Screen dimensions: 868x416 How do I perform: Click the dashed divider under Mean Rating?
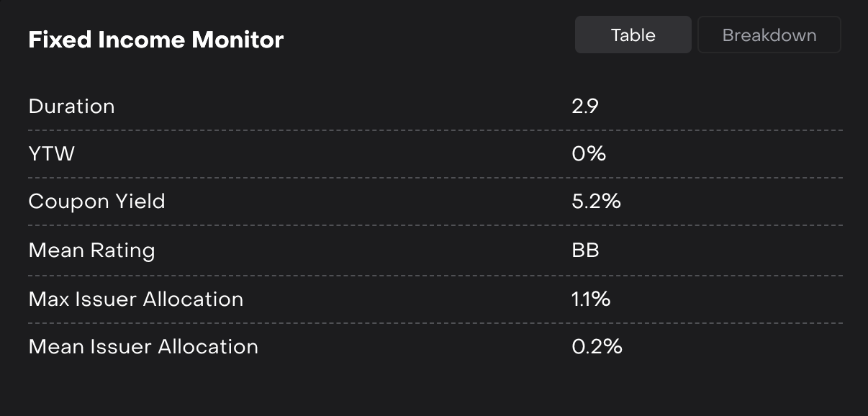(435, 275)
